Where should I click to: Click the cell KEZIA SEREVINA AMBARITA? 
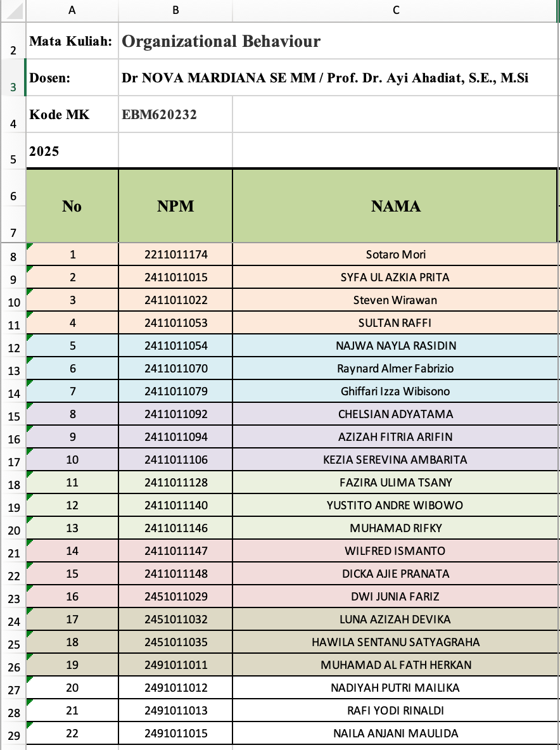(x=396, y=460)
